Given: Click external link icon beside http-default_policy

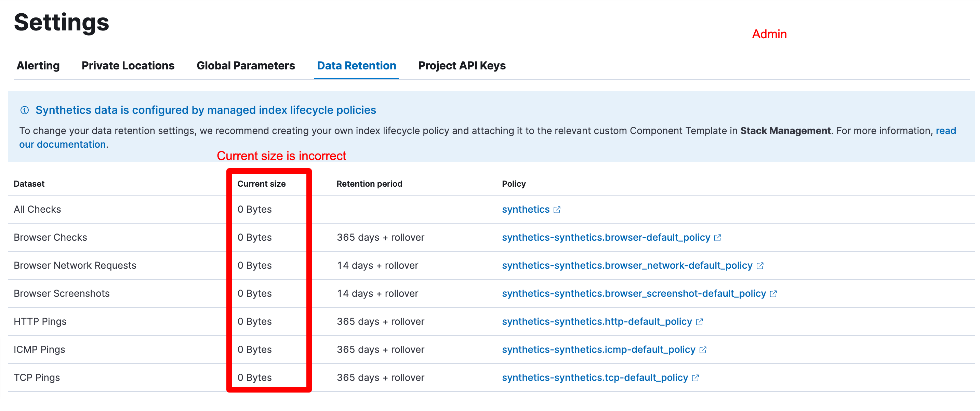Looking at the screenshot, I should coord(699,321).
